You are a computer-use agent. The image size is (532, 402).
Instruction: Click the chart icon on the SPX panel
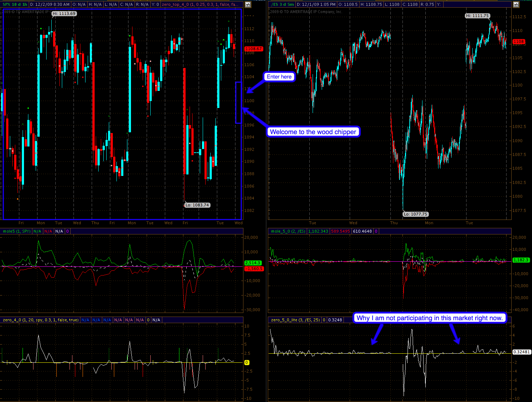[248, 5]
